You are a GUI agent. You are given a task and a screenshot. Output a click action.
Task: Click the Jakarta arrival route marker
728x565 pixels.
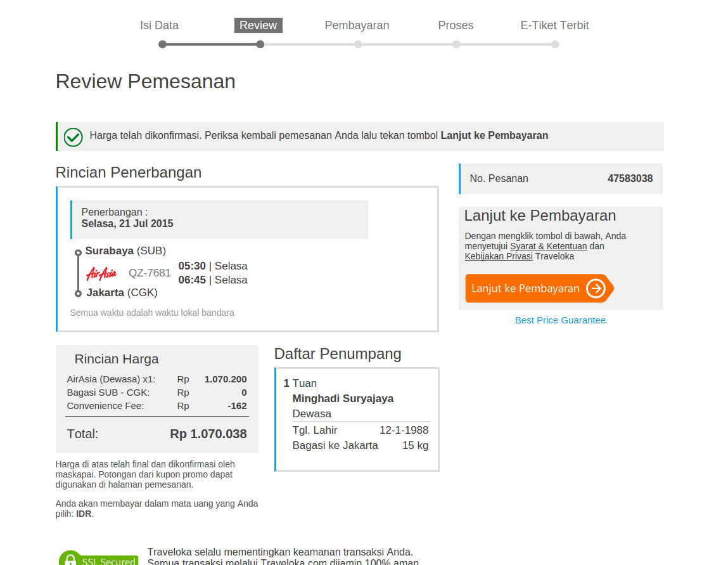click(x=78, y=293)
